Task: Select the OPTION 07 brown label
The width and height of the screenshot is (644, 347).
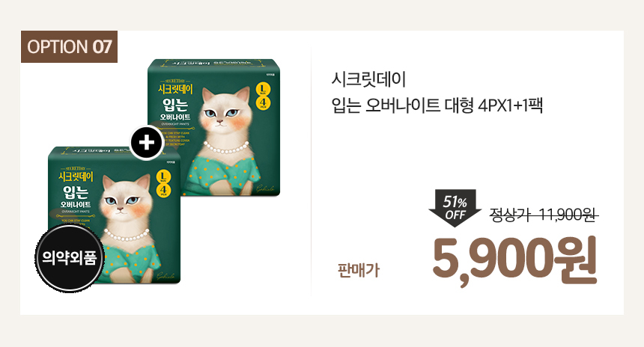Action: pyautogui.click(x=69, y=47)
